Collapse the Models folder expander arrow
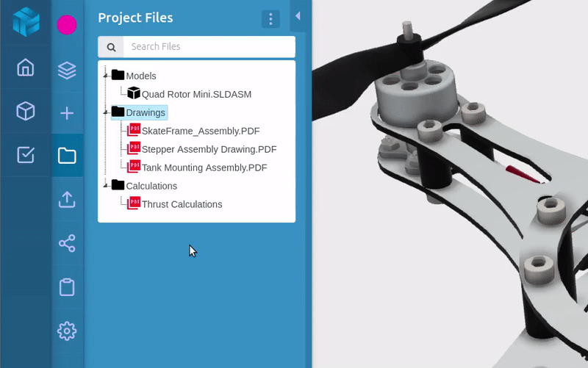 tap(105, 76)
